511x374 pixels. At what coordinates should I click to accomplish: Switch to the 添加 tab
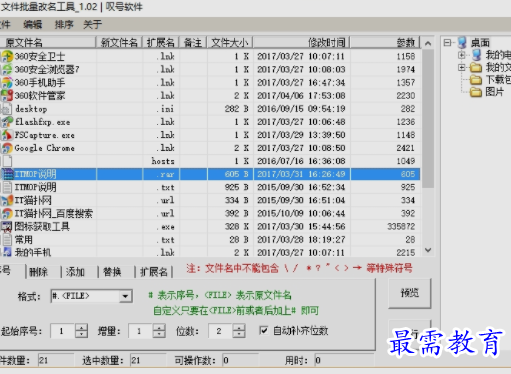[x=75, y=272]
